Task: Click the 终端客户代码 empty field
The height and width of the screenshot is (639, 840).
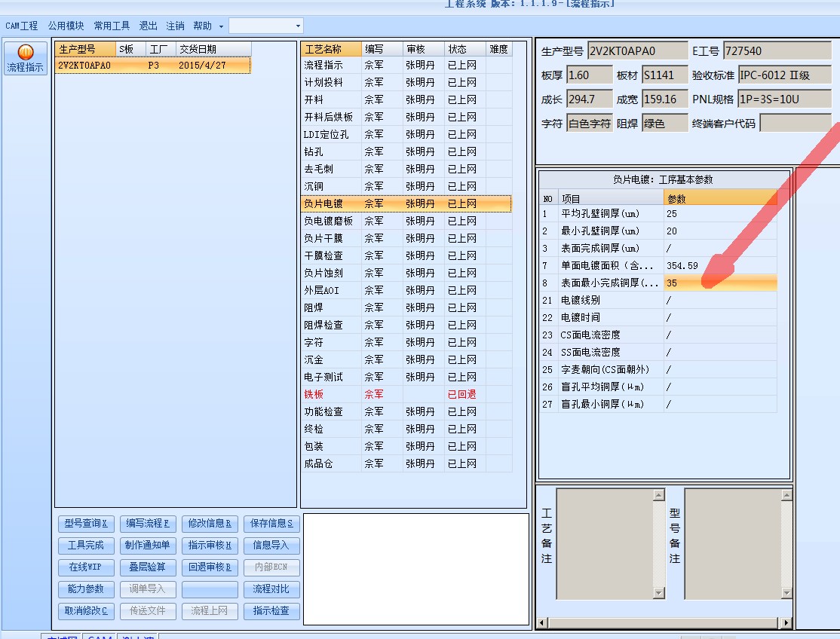Action: pyautogui.click(x=796, y=124)
